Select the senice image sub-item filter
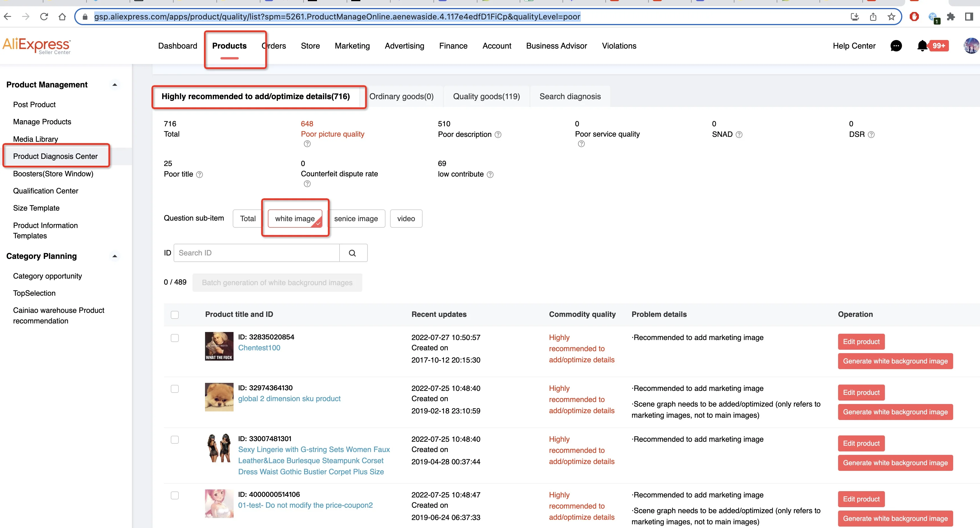 point(356,219)
